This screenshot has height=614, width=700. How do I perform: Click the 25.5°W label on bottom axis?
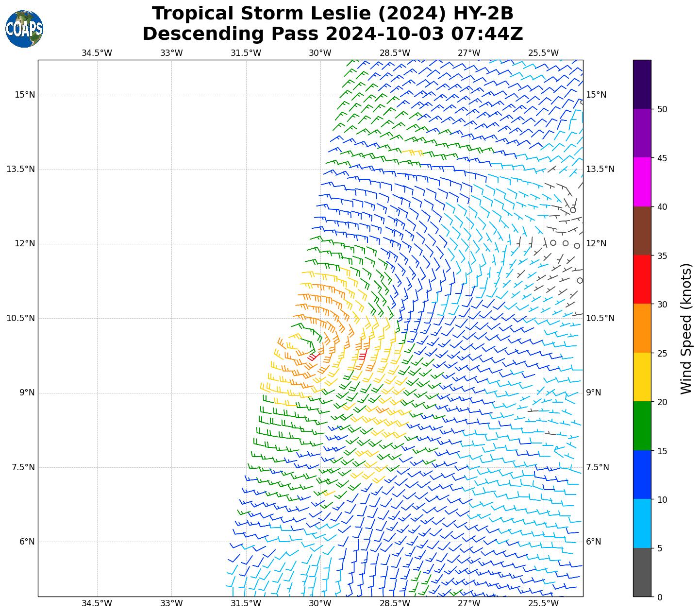[x=543, y=603]
